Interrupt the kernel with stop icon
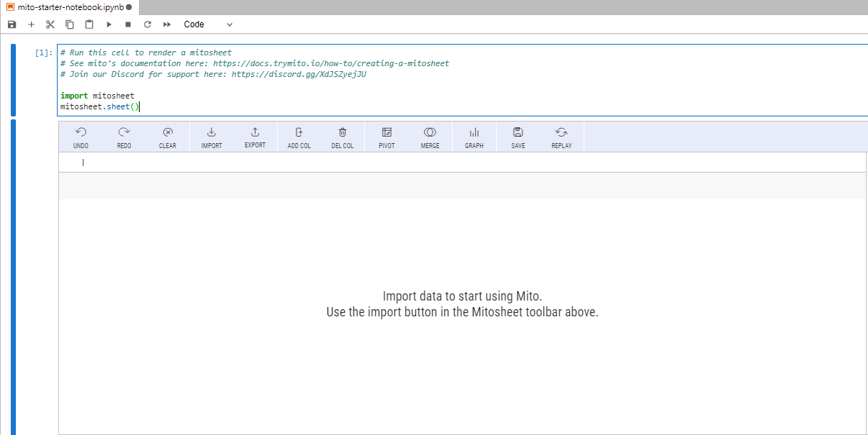 (128, 24)
